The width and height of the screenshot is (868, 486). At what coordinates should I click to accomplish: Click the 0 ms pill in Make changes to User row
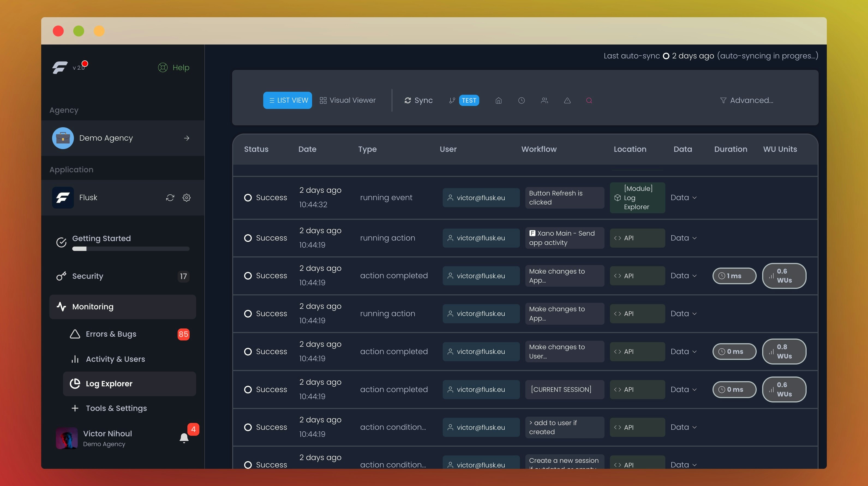pos(734,351)
